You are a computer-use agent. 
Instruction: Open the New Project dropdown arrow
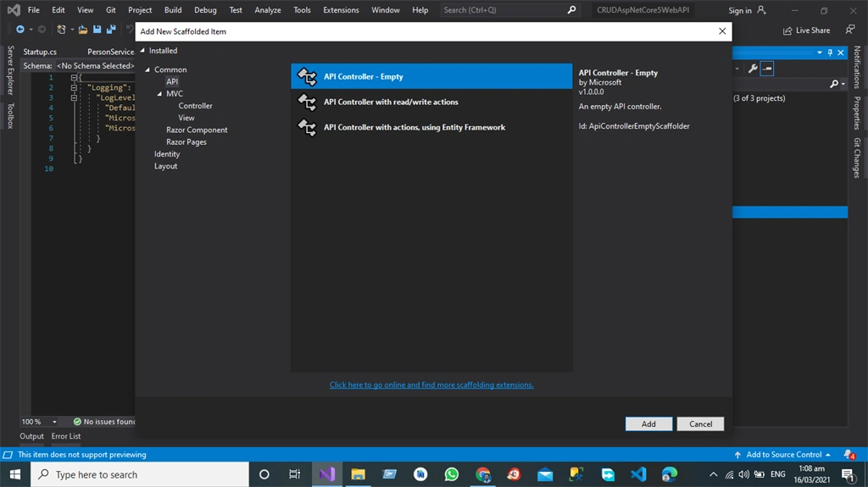coord(72,30)
